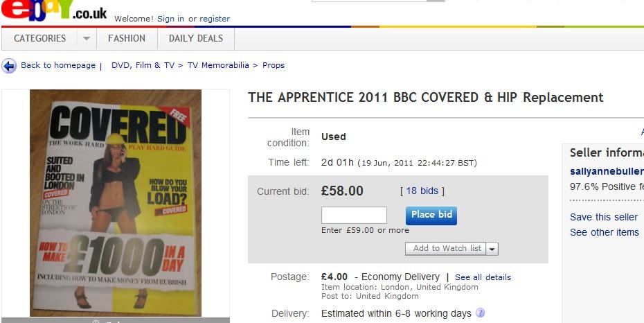Focus the bid amount input field
Screen dimensions: 644x323
354,216
